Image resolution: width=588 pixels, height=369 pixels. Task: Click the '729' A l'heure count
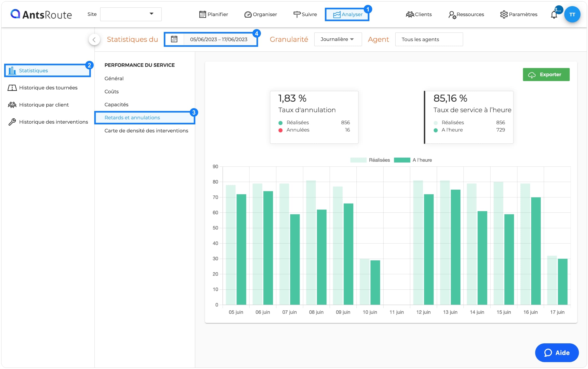coord(500,130)
